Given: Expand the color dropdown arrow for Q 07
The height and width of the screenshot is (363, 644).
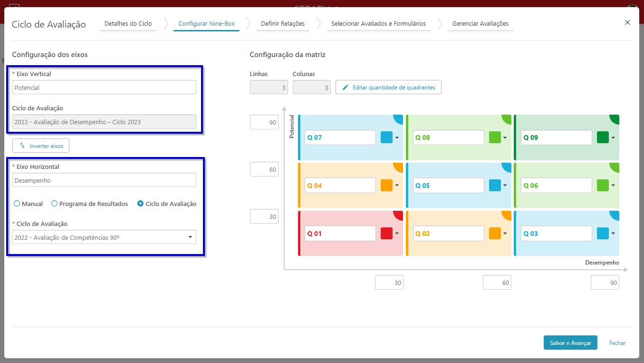Looking at the screenshot, I should click(x=397, y=137).
